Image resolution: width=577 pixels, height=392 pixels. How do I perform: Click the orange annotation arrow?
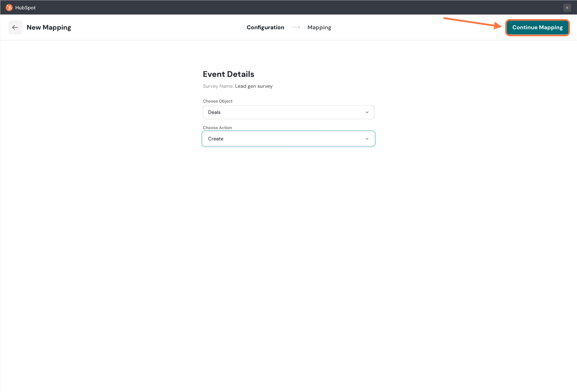472,22
